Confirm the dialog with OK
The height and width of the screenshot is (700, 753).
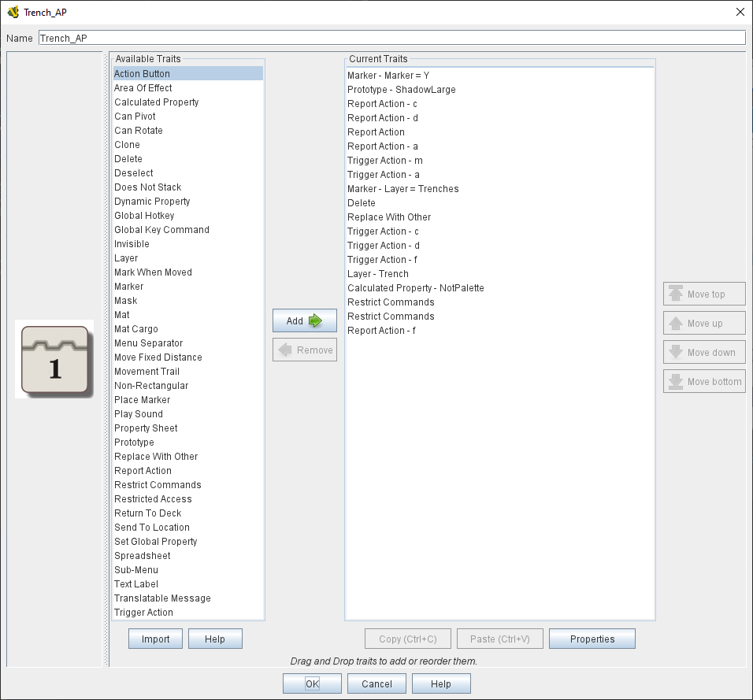[x=312, y=684]
